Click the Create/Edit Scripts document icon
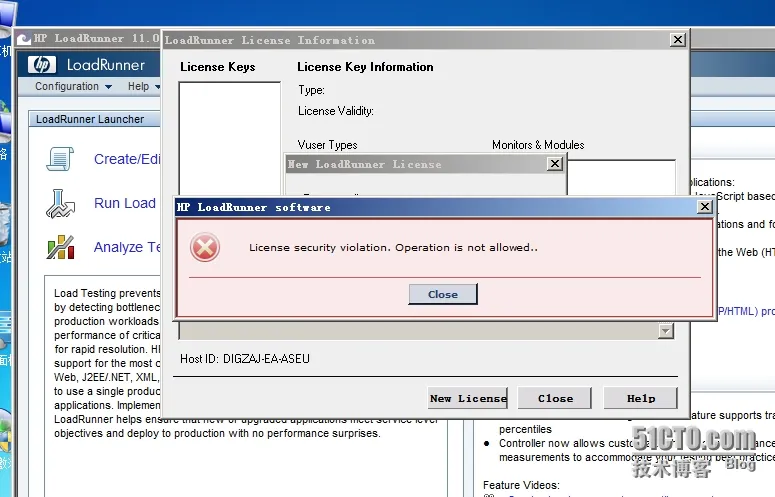The image size is (775, 497). (x=60, y=159)
